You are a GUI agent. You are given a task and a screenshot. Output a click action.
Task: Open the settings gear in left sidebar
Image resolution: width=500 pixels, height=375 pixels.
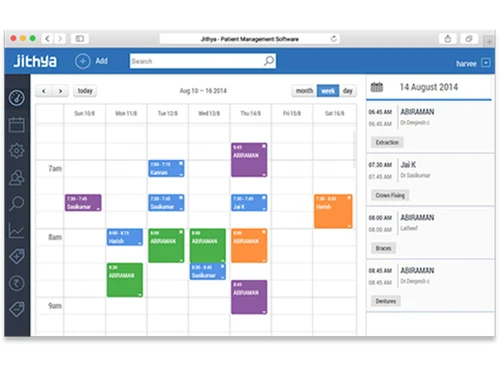point(17,151)
